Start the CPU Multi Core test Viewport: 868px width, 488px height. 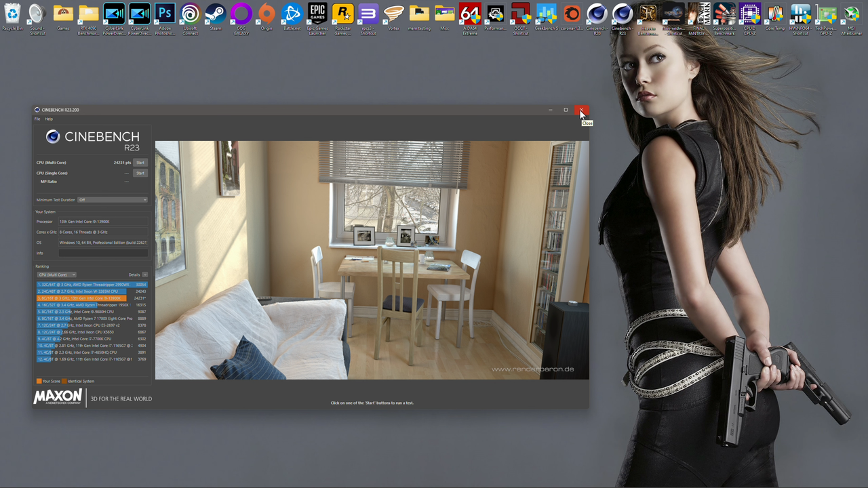pos(140,163)
